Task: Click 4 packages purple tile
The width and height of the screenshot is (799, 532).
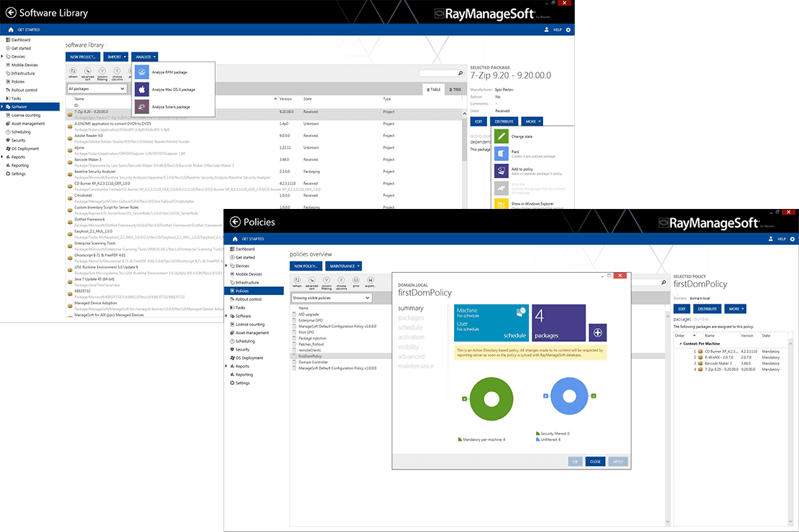Action: (x=559, y=323)
